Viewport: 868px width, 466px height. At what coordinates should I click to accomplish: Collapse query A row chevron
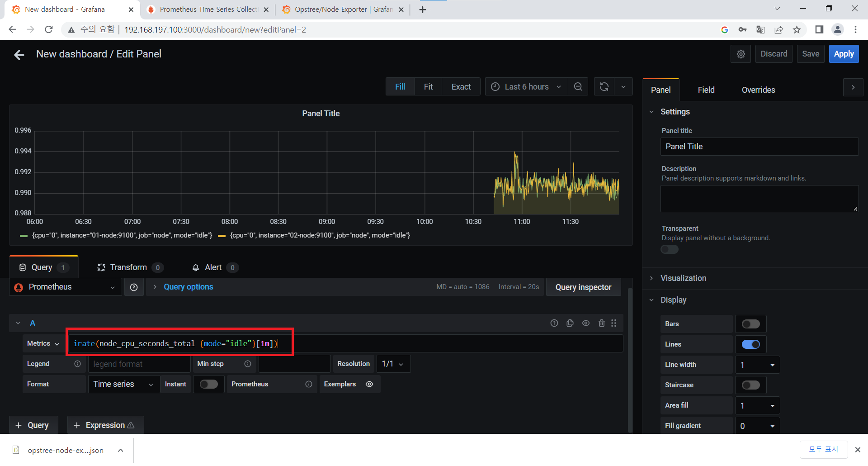18,323
